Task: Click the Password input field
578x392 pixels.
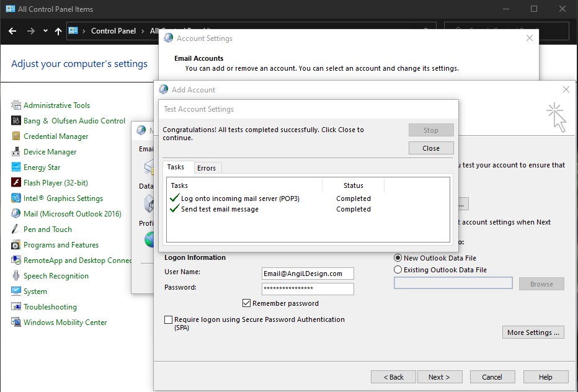Action: coord(308,289)
